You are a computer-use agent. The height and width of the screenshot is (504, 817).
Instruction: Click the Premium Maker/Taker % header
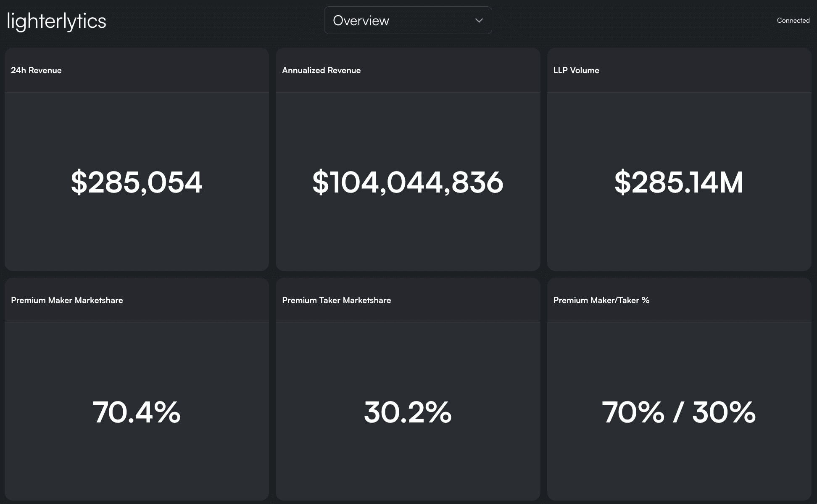[601, 300]
